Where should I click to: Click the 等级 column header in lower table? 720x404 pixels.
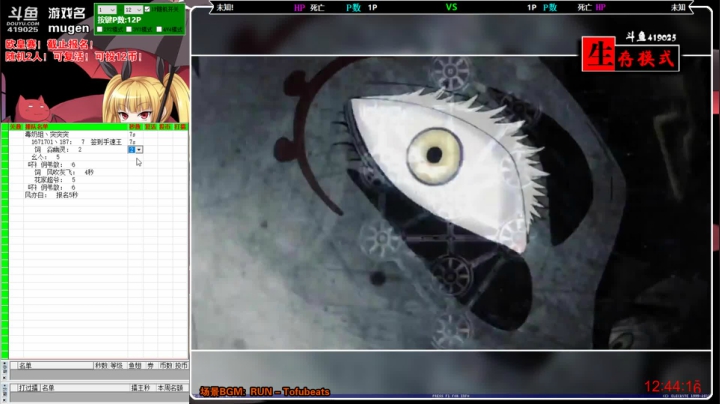click(x=116, y=366)
